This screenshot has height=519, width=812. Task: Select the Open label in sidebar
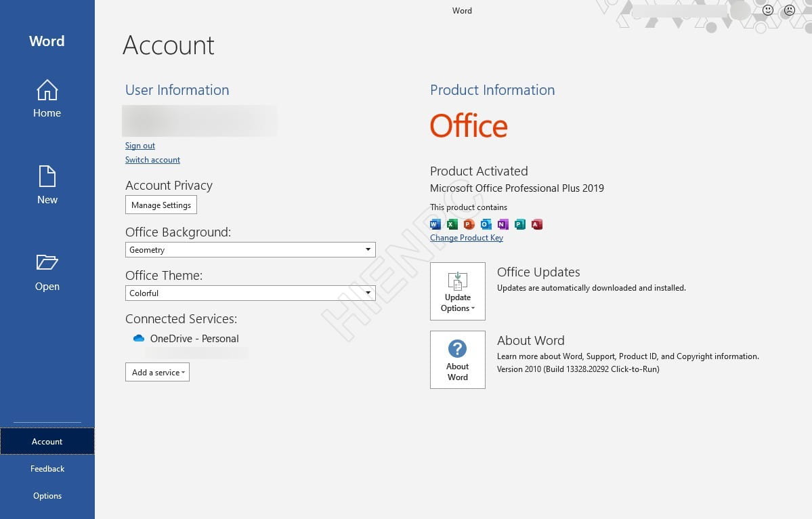click(x=47, y=287)
